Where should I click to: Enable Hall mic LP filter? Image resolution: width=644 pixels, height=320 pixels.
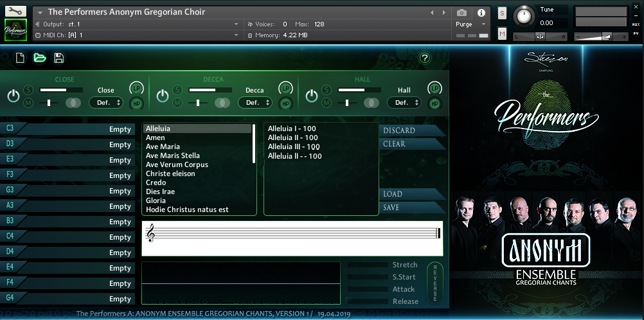coord(435,88)
